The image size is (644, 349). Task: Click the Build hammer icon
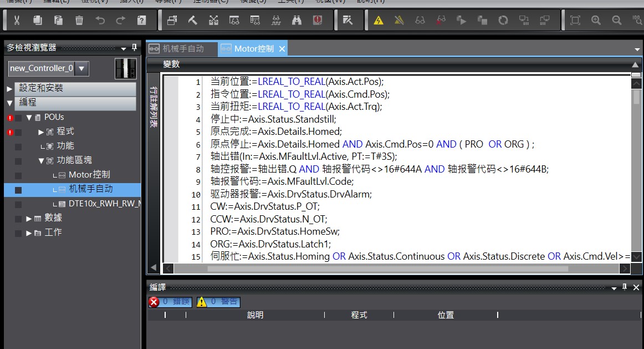click(193, 21)
